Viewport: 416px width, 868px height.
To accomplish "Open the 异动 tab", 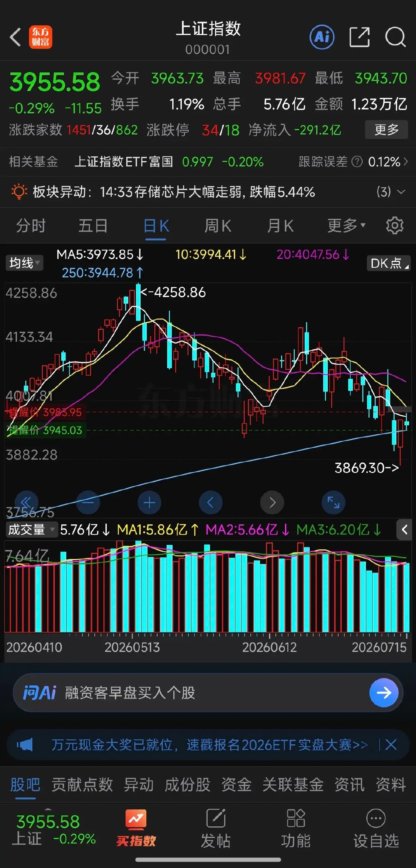I will [139, 784].
